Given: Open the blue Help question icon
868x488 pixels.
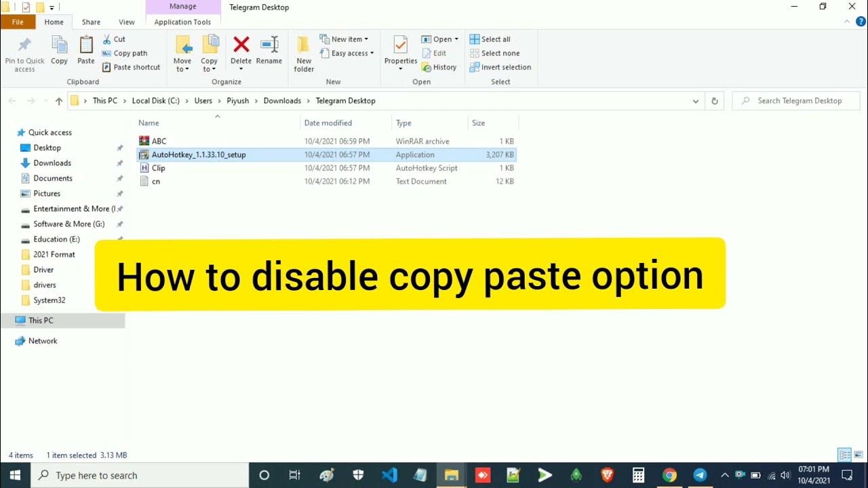Looking at the screenshot, I should [x=861, y=22].
